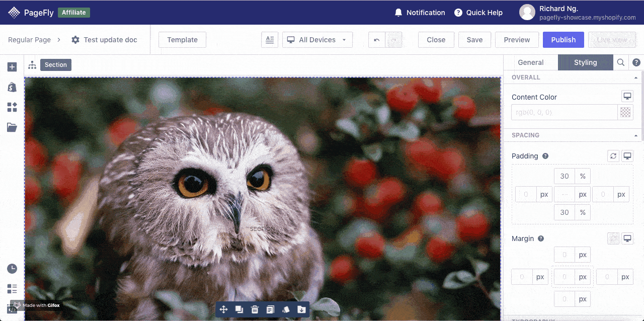The image size is (644, 321).
Task: Click the Close button
Action: [436, 40]
